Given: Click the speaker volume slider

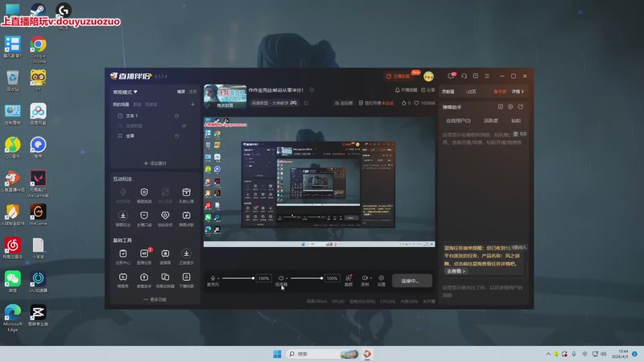Looking at the screenshot, I should (x=307, y=278).
